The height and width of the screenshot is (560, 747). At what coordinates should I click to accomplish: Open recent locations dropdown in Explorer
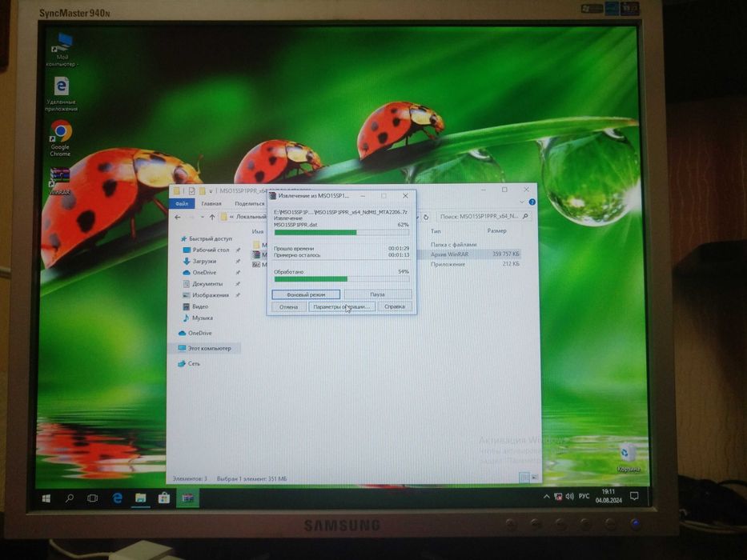pos(202,217)
